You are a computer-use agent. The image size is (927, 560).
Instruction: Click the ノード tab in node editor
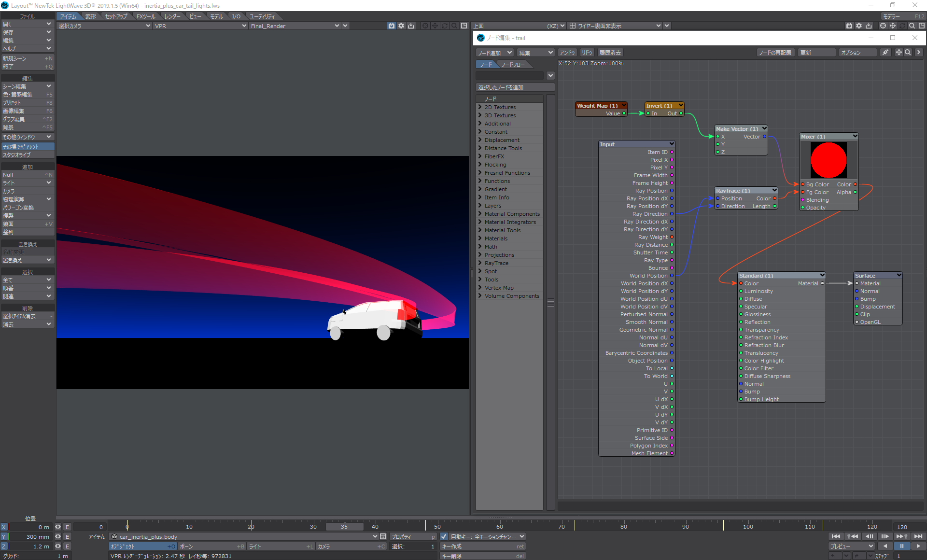[x=486, y=64]
